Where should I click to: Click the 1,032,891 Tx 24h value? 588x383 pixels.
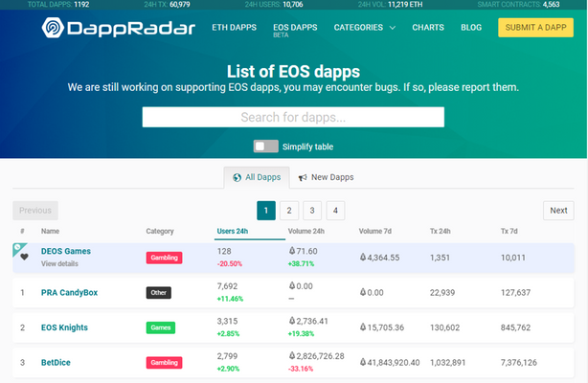tap(448, 362)
